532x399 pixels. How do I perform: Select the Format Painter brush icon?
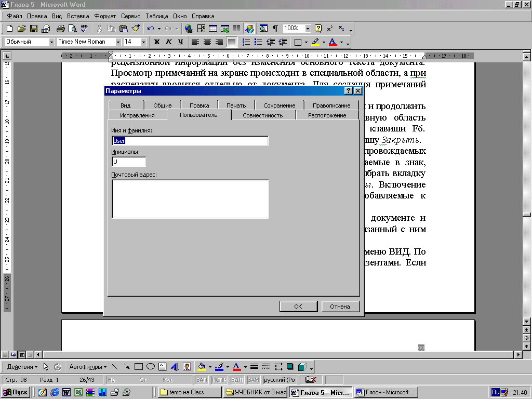click(136, 29)
